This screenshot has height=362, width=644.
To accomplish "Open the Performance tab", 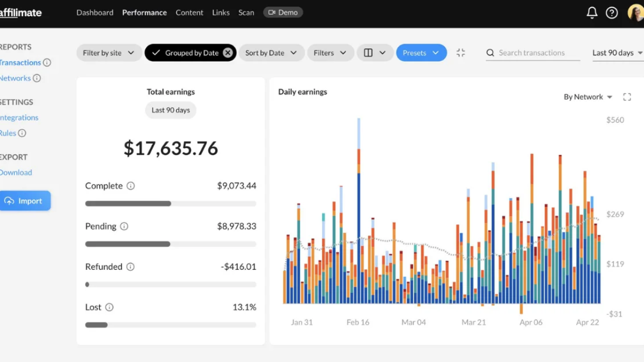I will point(144,12).
